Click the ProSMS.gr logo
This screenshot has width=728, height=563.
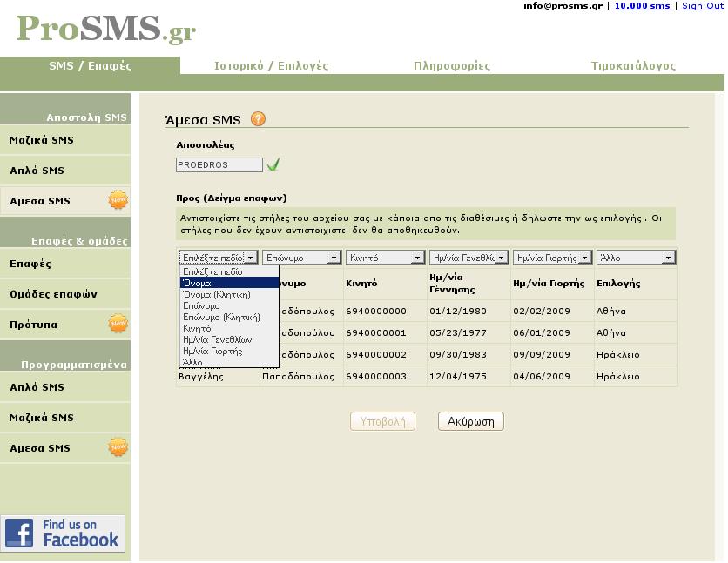(x=106, y=29)
